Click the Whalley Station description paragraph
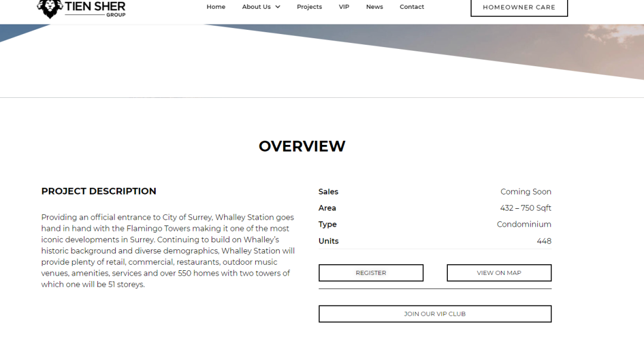 (x=168, y=251)
